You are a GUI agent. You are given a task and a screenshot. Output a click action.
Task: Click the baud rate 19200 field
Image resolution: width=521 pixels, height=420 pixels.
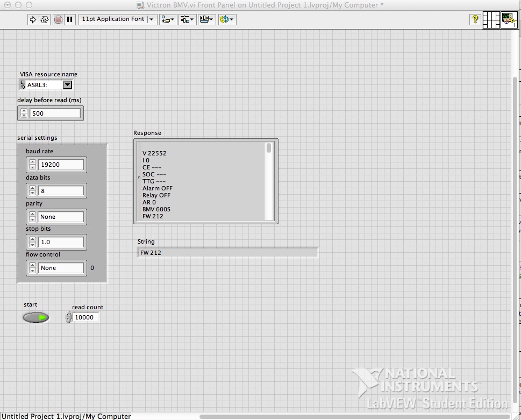[x=61, y=165]
